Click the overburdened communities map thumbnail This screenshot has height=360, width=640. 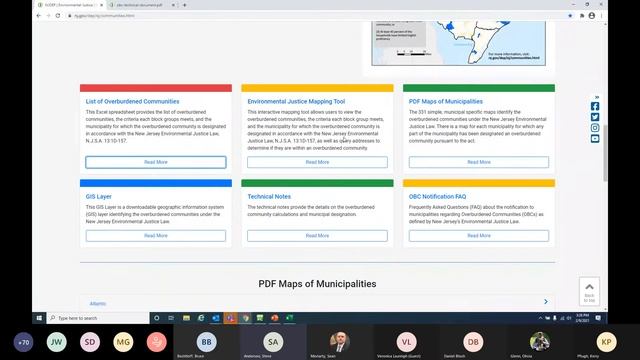coord(458,43)
